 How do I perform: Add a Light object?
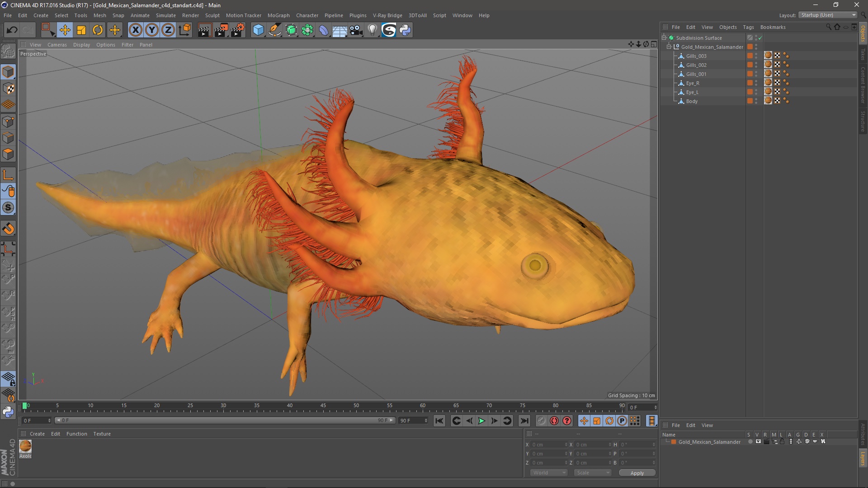click(372, 30)
